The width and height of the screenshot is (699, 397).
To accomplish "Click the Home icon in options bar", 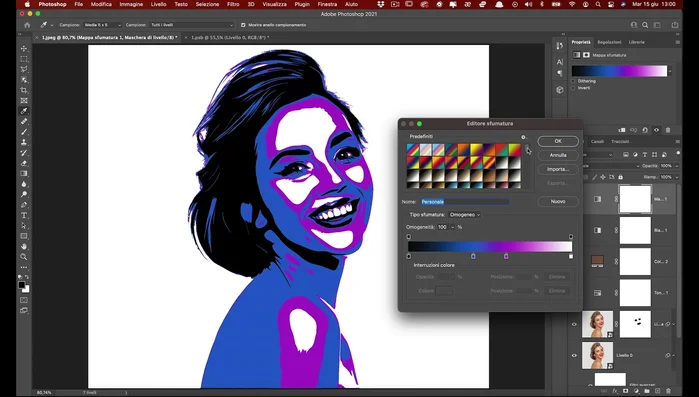I will tap(27, 25).
